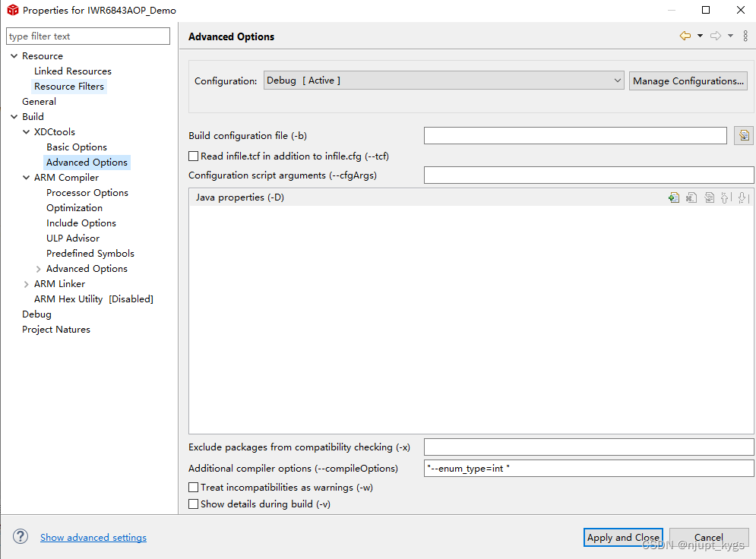Select XDCtools Advanced Options

(87, 163)
